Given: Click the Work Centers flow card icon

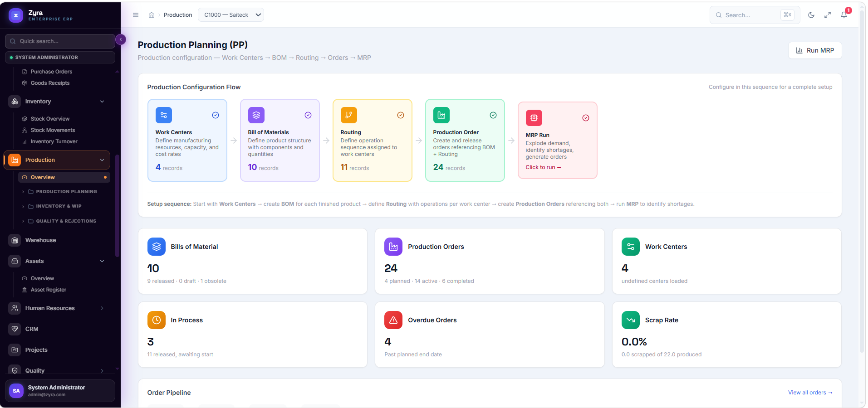Looking at the screenshot, I should point(164,115).
